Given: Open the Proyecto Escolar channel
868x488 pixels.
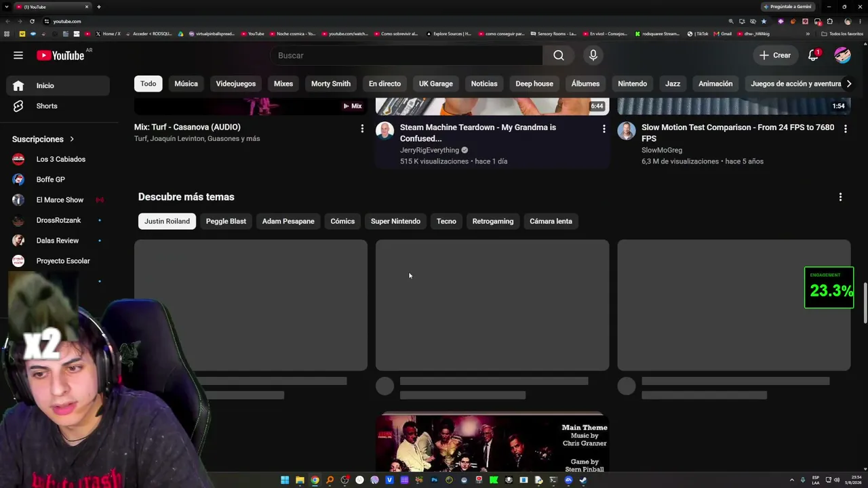Looking at the screenshot, I should click(x=58, y=261).
